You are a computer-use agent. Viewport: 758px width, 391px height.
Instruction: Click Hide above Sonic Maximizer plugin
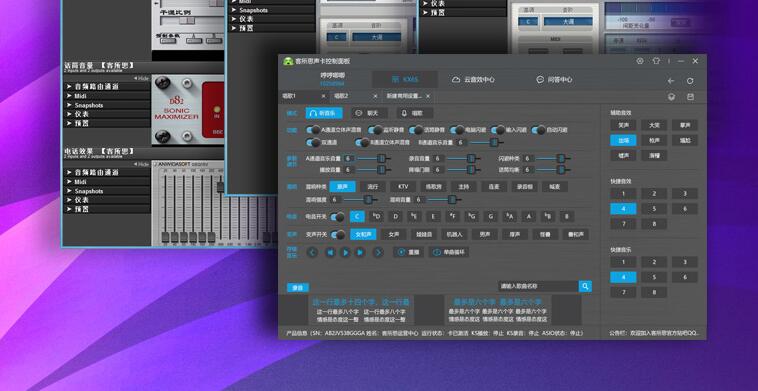click(x=142, y=78)
